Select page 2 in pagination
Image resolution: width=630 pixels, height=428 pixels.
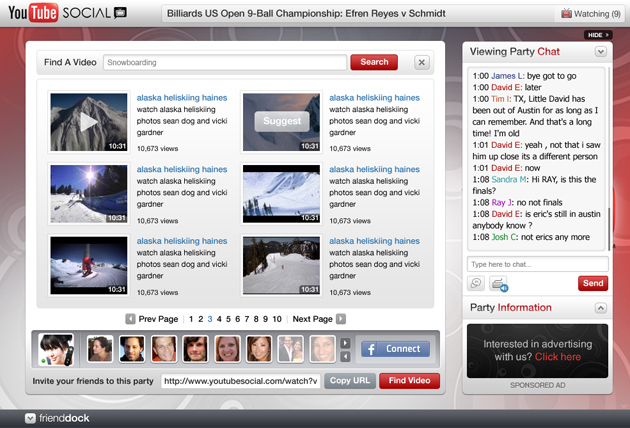tap(200, 319)
